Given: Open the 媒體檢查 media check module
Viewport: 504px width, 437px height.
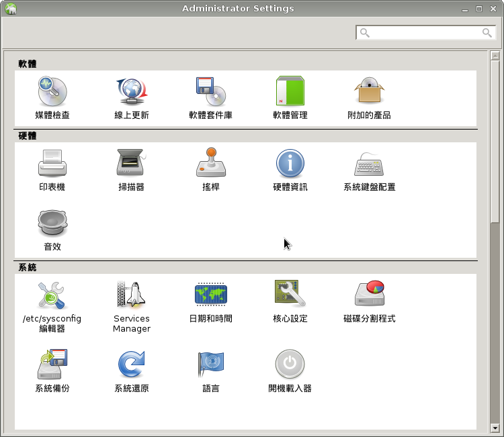Looking at the screenshot, I should click(x=52, y=97).
